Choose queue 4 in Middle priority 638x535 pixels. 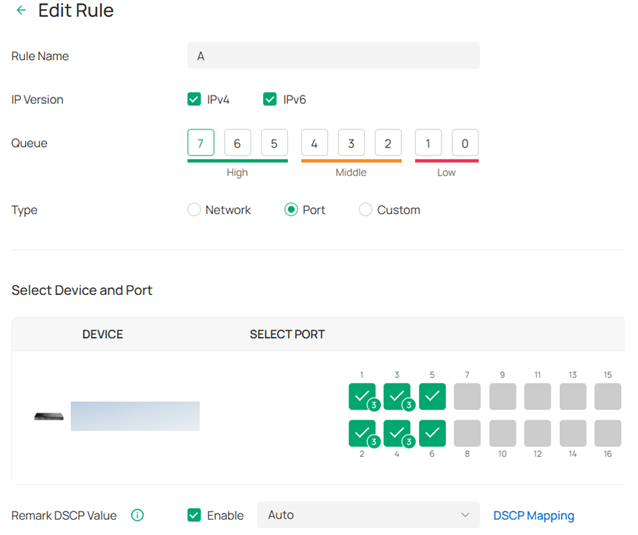(314, 143)
